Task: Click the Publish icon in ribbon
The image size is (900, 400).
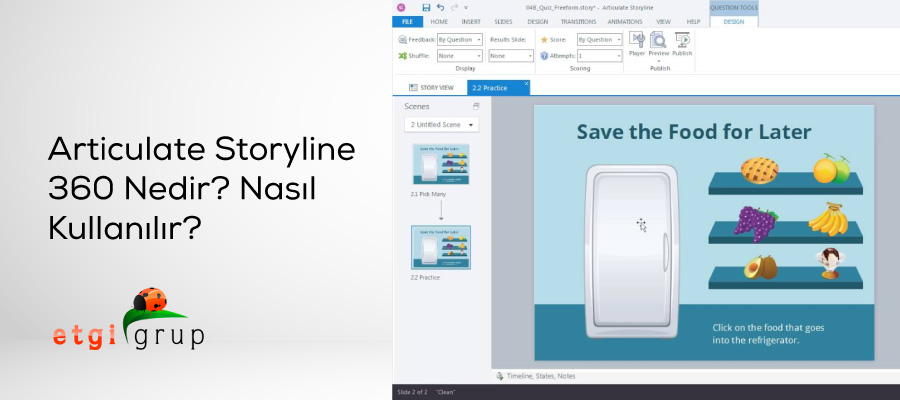Action: [x=682, y=40]
